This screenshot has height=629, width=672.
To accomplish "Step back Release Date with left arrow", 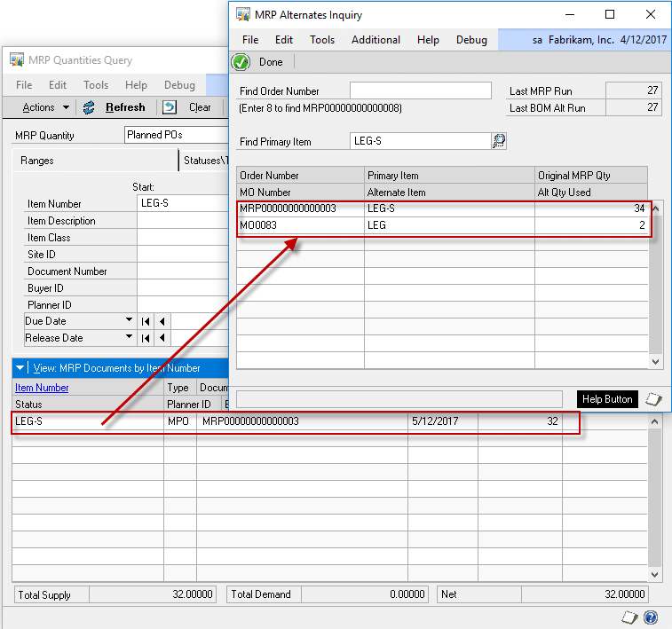I will pos(163,338).
